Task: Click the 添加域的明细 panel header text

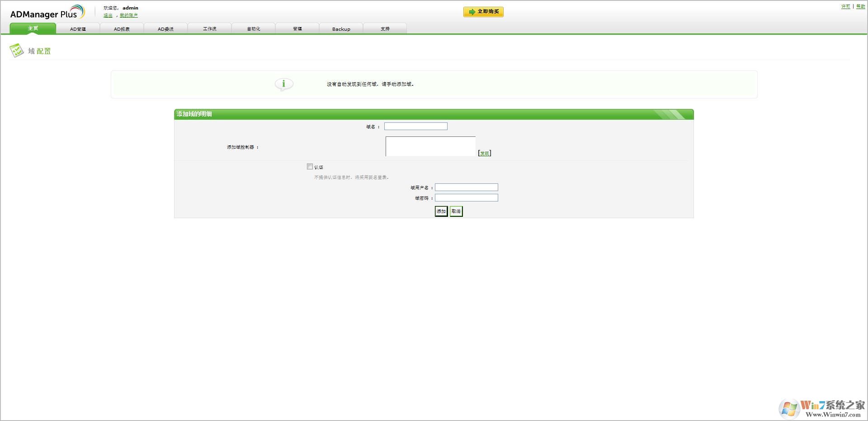Action: [x=194, y=114]
